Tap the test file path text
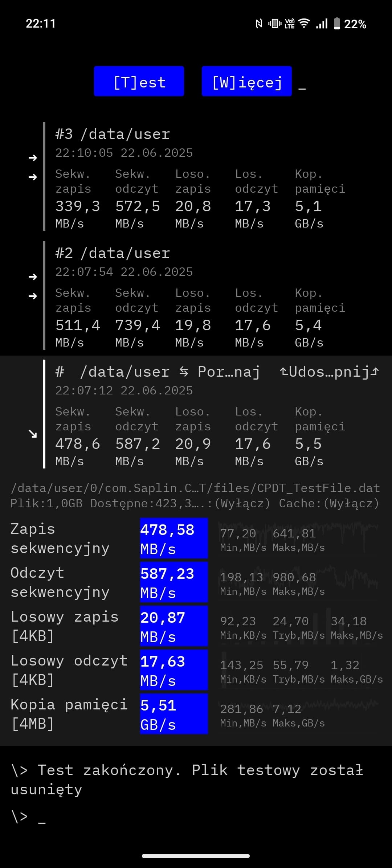Viewport: 392px width, 868px height. click(x=195, y=488)
